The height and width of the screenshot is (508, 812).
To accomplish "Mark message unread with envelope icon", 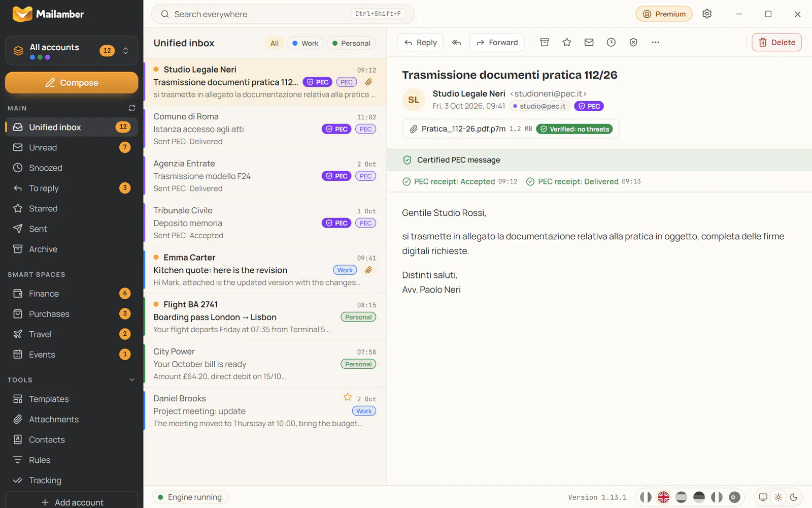I will (589, 43).
